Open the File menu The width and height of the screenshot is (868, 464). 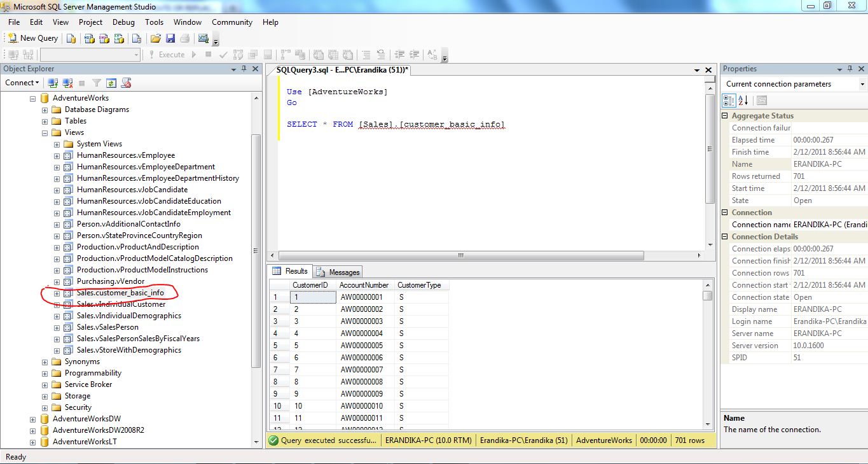14,22
